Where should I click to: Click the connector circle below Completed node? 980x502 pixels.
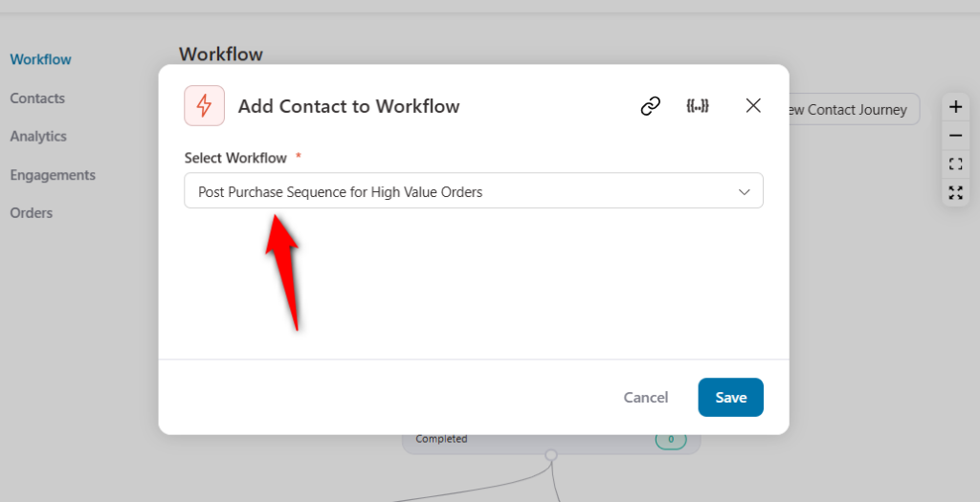550,455
